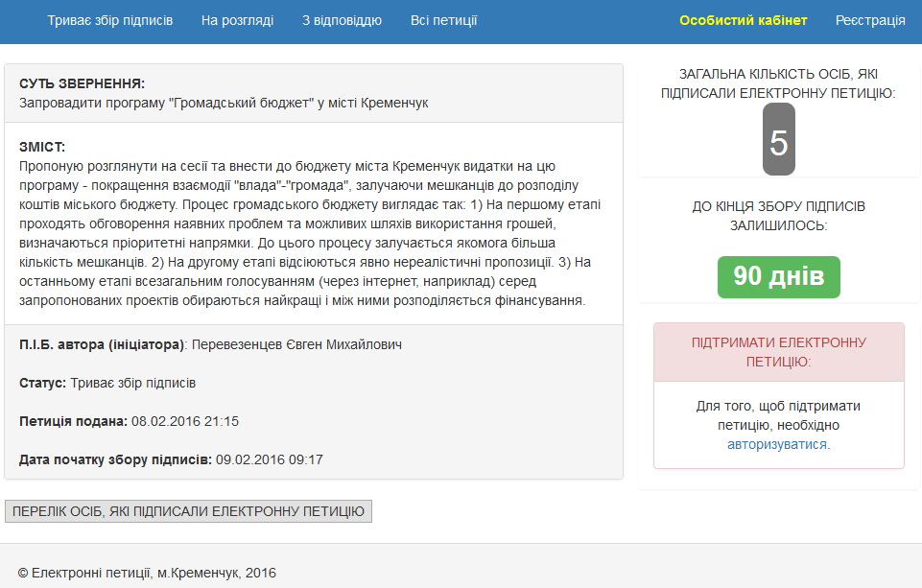The image size is (922, 588).
Task: Click the gray signature count badge "5"
Action: coord(778,143)
